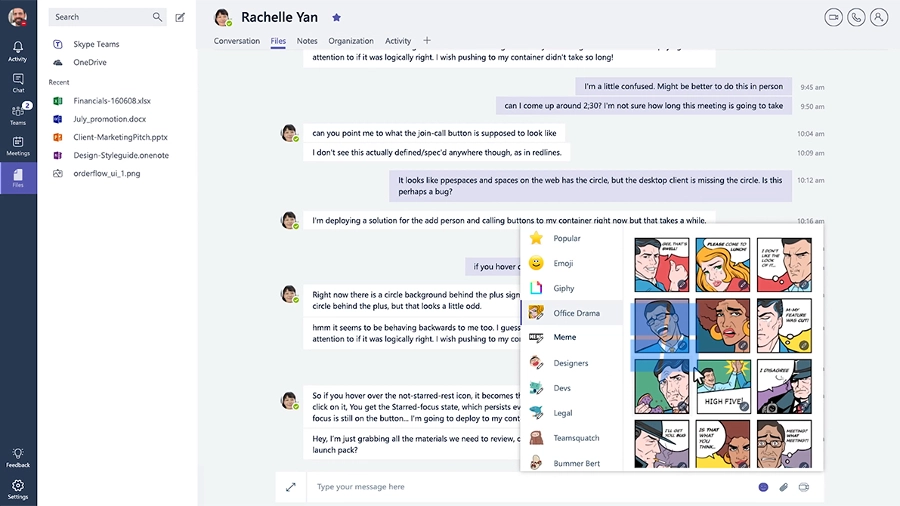Open Settings via the gear icon

click(18, 489)
